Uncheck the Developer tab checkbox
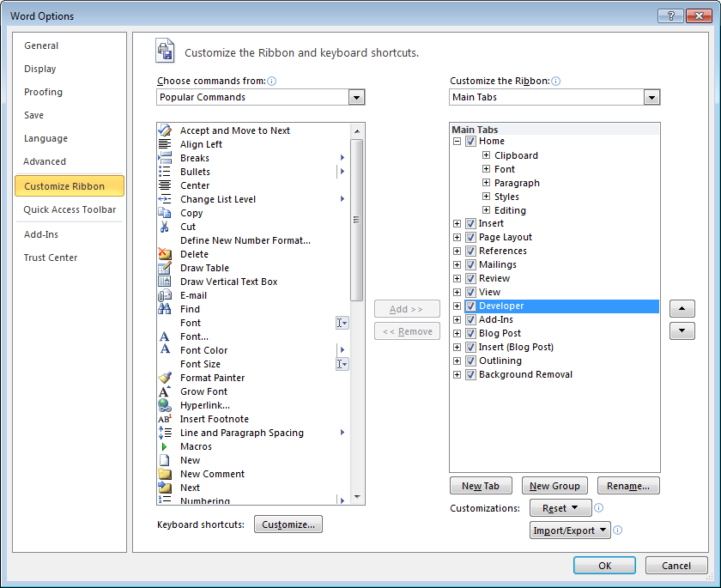Image resolution: width=721 pixels, height=588 pixels. pyautogui.click(x=470, y=306)
